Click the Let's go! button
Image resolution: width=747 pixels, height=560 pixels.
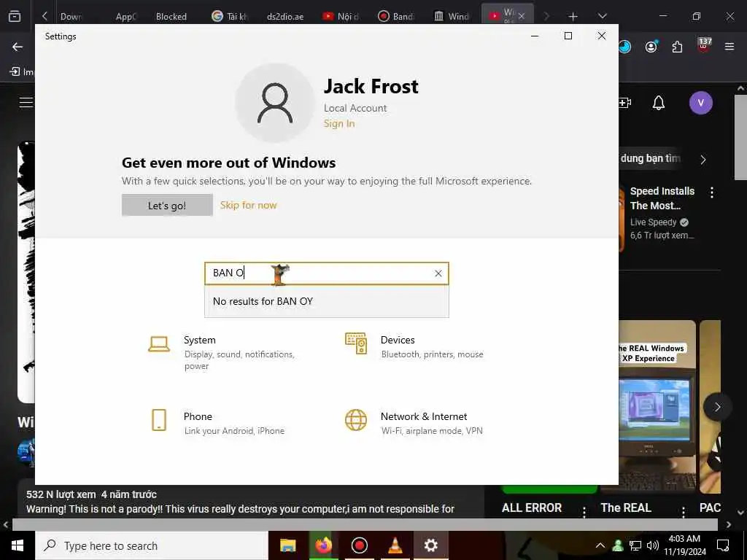click(x=167, y=205)
